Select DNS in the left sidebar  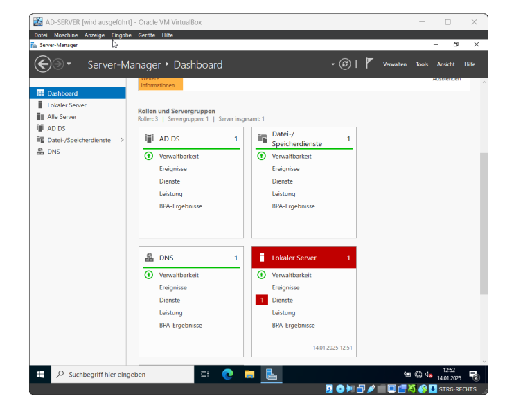click(78, 152)
